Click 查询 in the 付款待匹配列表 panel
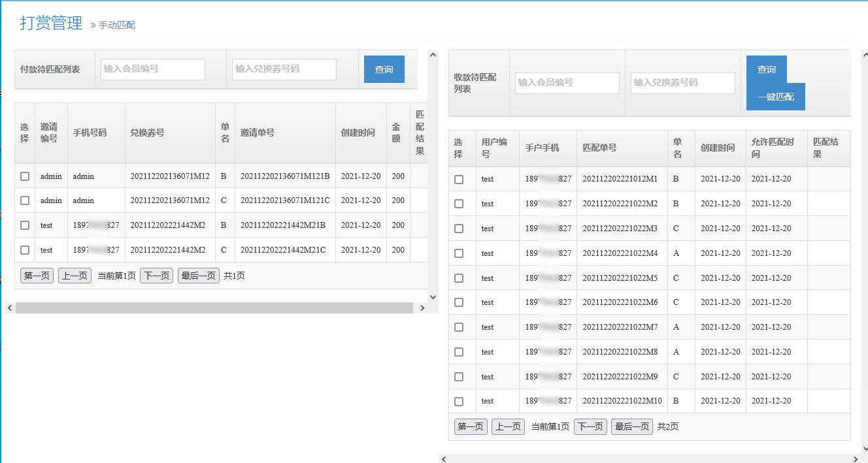Viewport: 868px width, 463px height. 384,69
